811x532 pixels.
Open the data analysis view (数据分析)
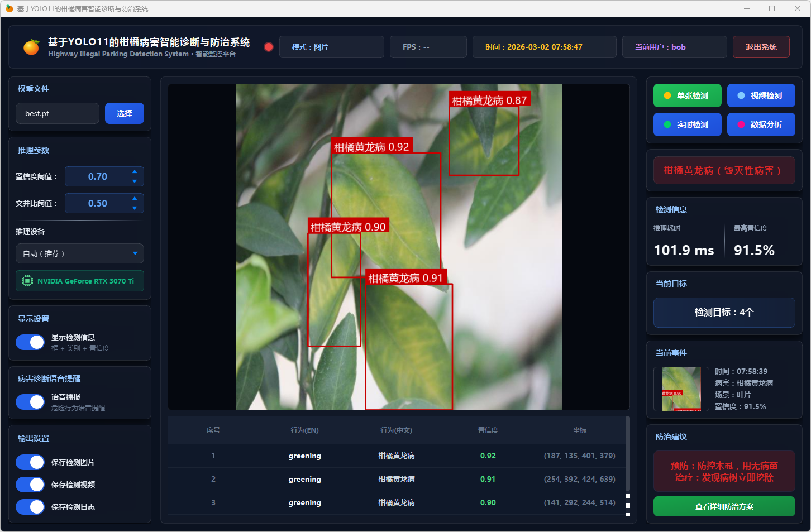click(x=761, y=124)
